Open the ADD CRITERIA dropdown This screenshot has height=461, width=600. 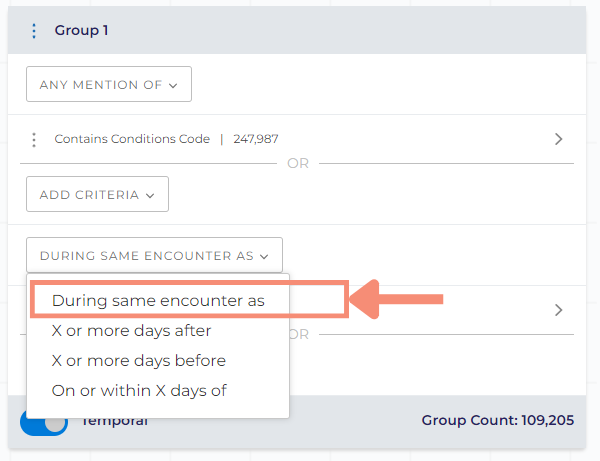[x=97, y=194]
